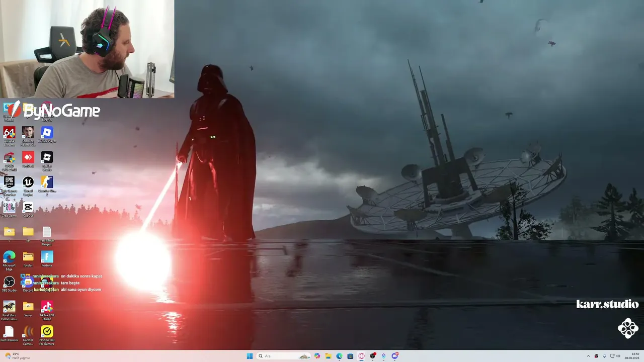The width and height of the screenshot is (644, 362).
Task: Launch the Rival Stars Horse Racing shortcut
Action: point(9,310)
